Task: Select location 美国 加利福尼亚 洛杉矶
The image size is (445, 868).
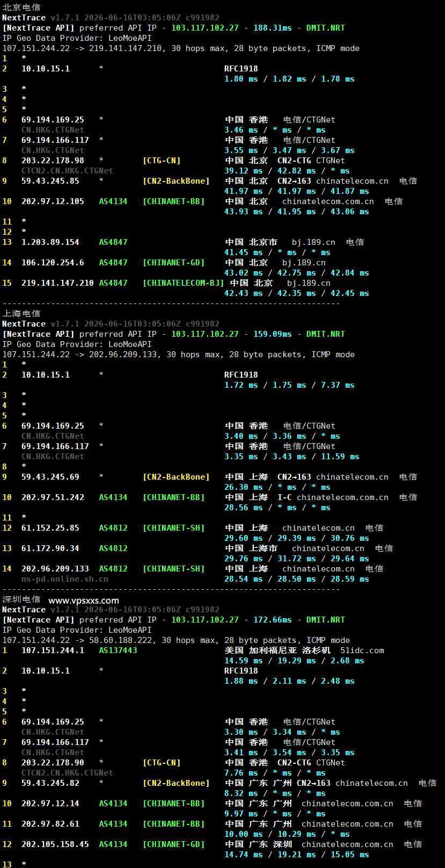Action: coord(278,650)
